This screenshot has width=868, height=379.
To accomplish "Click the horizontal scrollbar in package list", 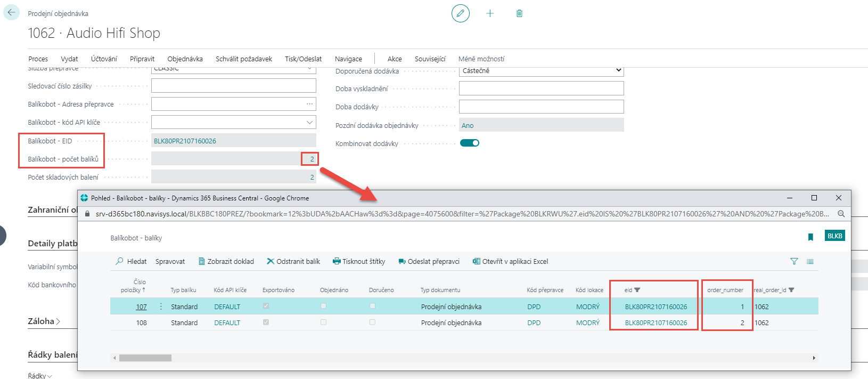I will click(145, 358).
